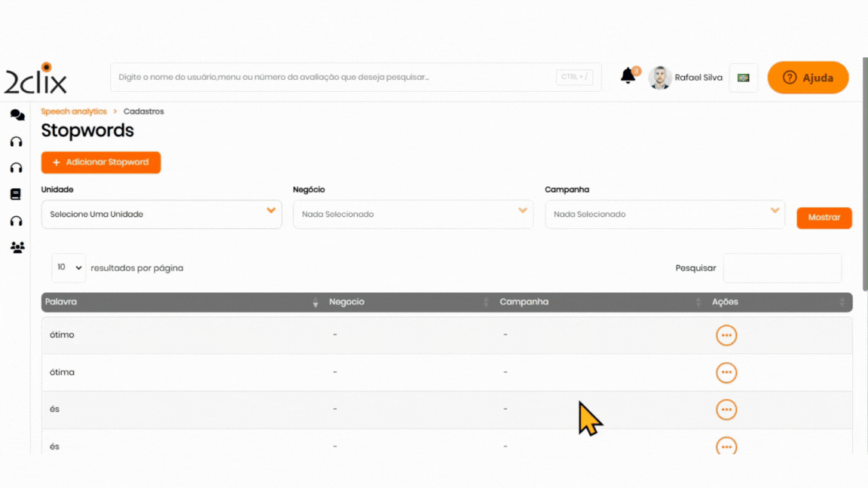Click the 2clix logo

[35, 78]
